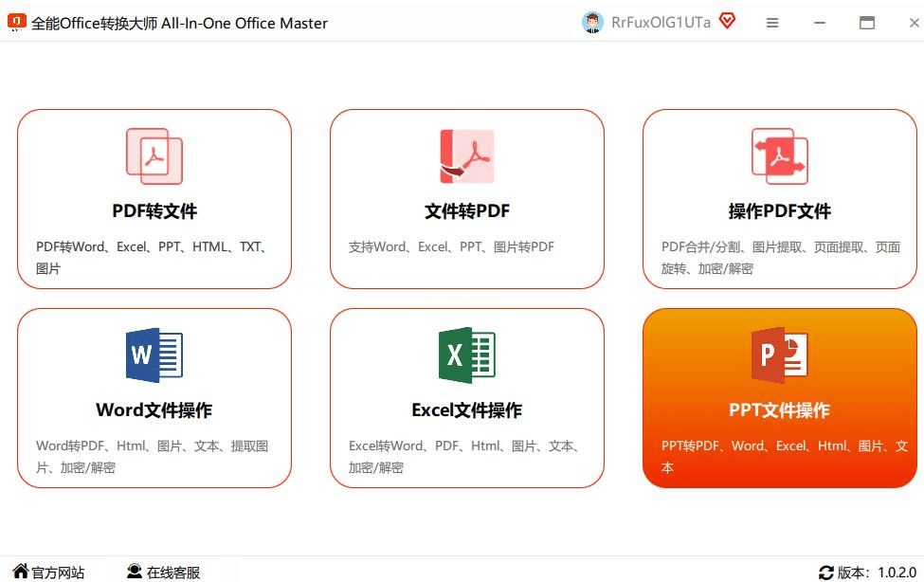Click the username RrFuxOlG1UTa

[x=661, y=23]
